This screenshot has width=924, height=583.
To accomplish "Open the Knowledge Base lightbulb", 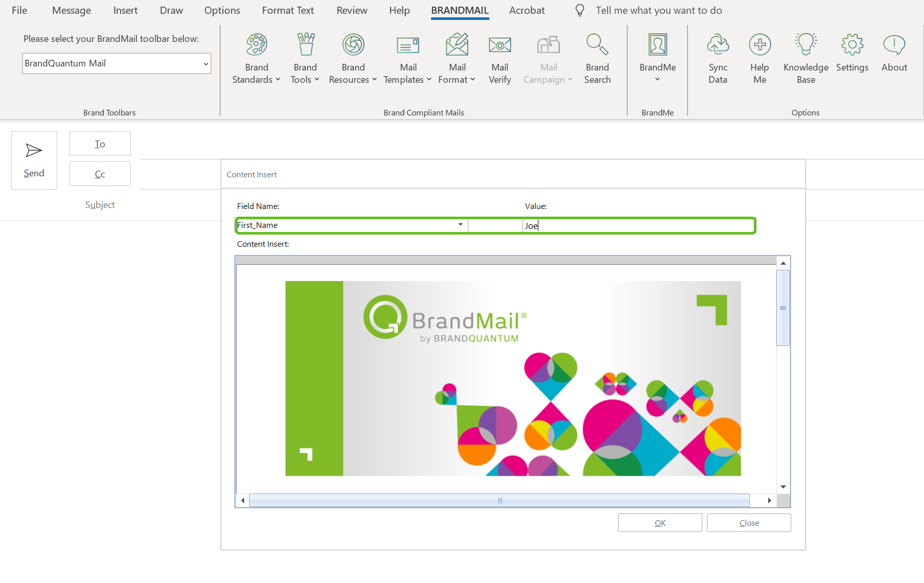I will (805, 44).
